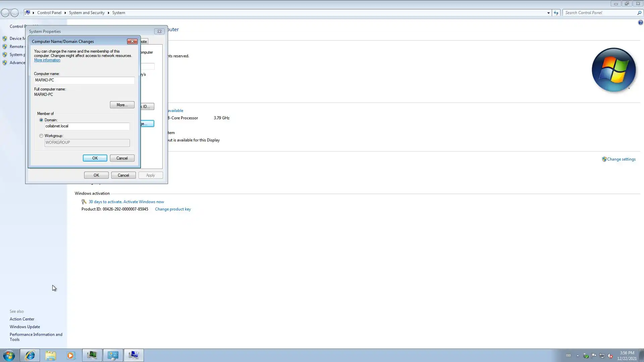This screenshot has width=644, height=362.
Task: Show hidden tray icons arrow
Action: click(578, 356)
